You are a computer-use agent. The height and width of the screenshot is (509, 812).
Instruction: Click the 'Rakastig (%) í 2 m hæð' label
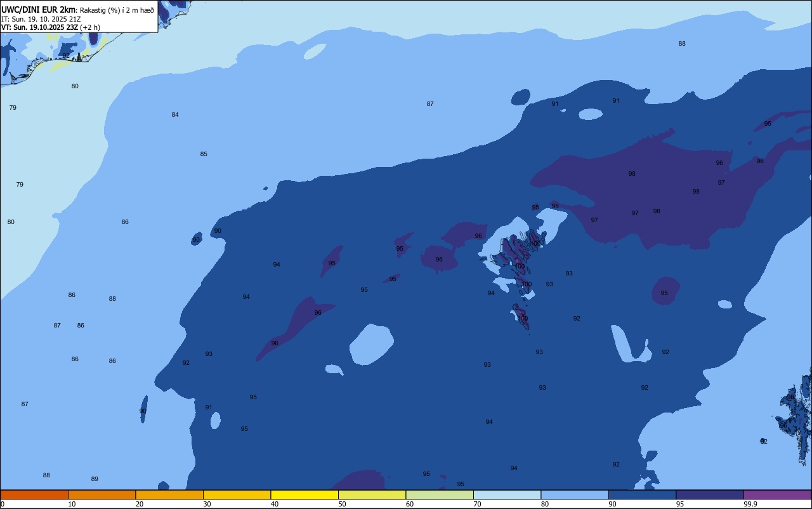pyautogui.click(x=117, y=10)
